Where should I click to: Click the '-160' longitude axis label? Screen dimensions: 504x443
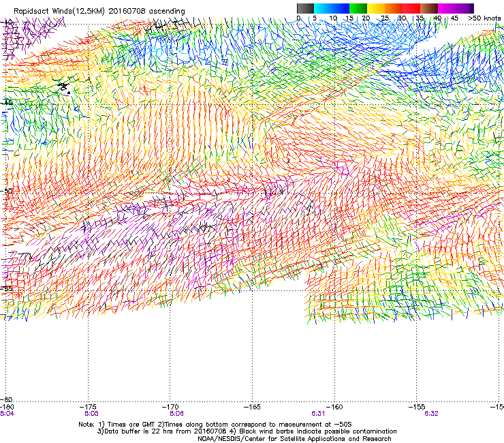(x=334, y=408)
